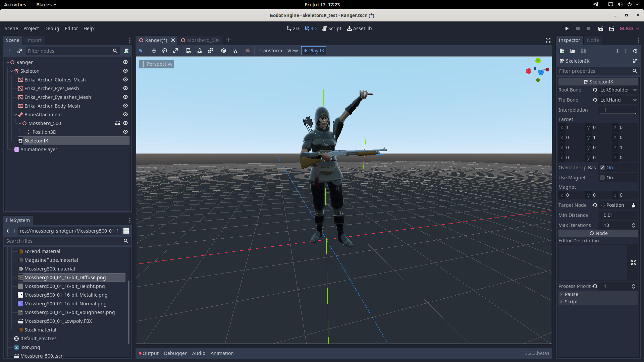Image resolution: width=644 pixels, height=362 pixels.
Task: Attach a script to the selected node
Action: (x=126, y=51)
